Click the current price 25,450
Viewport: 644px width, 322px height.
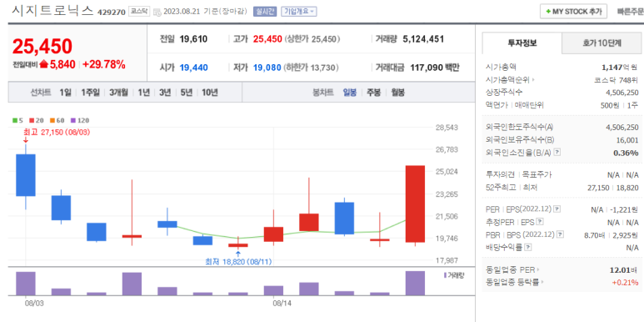(x=42, y=47)
